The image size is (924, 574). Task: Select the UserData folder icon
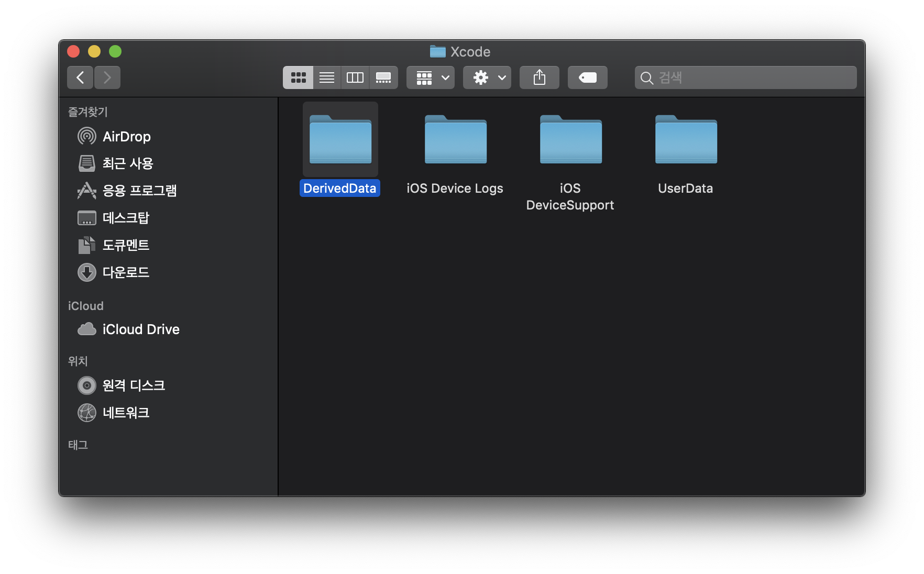point(686,139)
